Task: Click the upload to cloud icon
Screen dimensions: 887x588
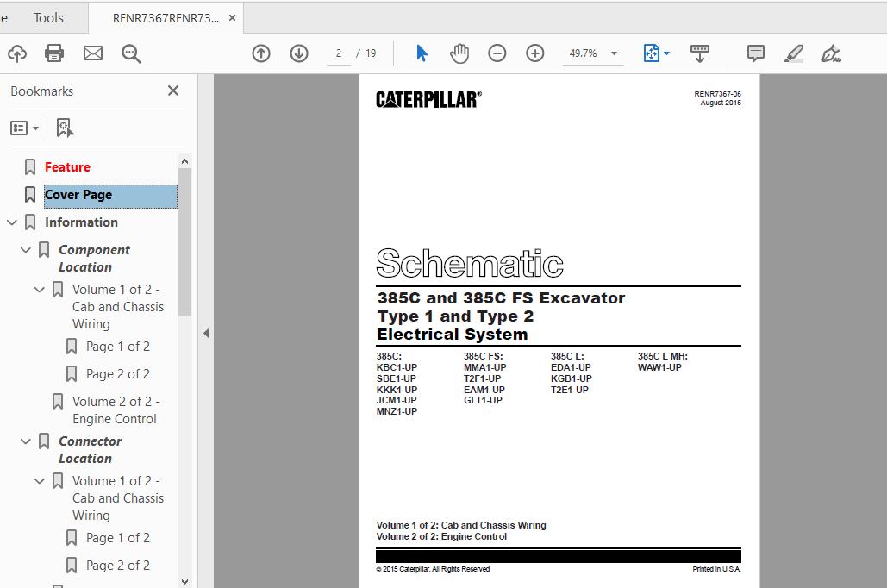Action: click(x=17, y=53)
